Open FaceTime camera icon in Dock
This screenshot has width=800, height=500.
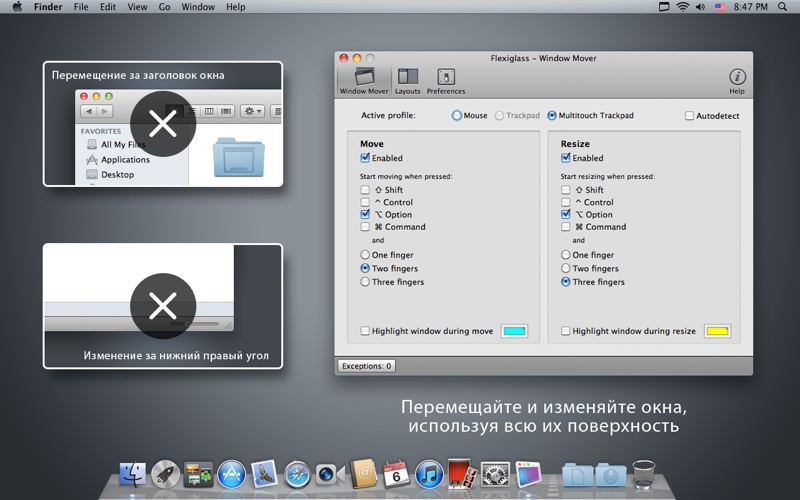[x=330, y=474]
